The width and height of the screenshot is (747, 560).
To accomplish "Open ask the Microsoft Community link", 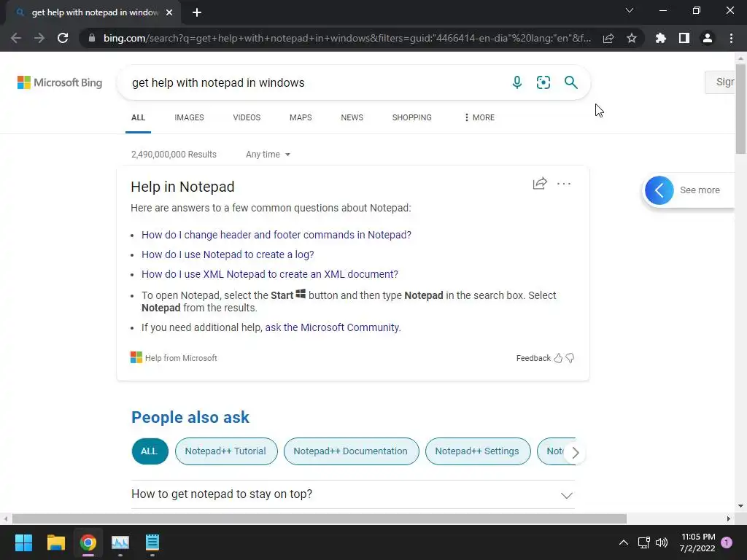I will click(x=332, y=327).
